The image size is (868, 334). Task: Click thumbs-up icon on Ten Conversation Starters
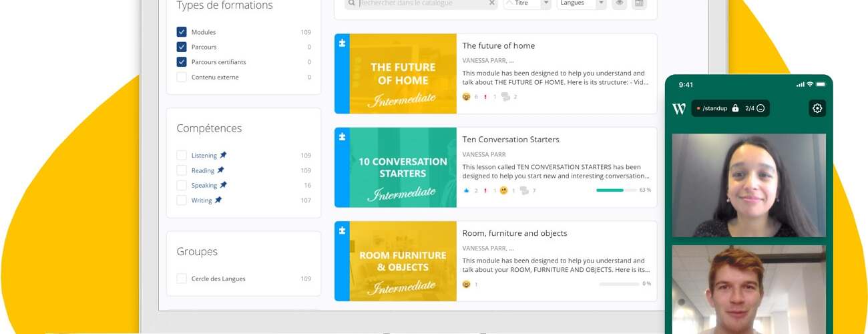466,190
